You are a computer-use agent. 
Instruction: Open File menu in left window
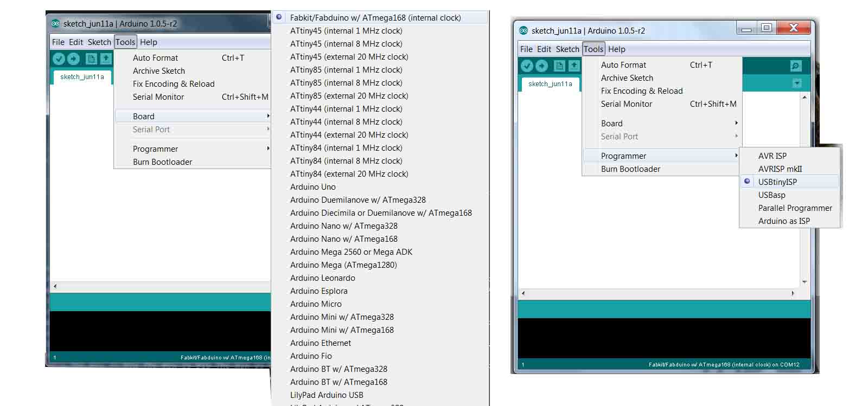coord(58,42)
